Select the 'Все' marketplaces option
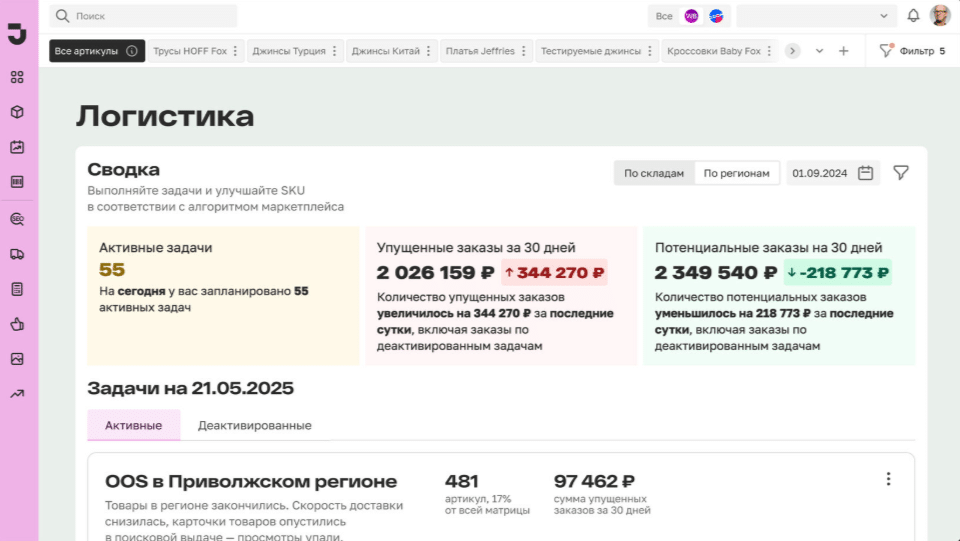960x541 pixels. [664, 17]
